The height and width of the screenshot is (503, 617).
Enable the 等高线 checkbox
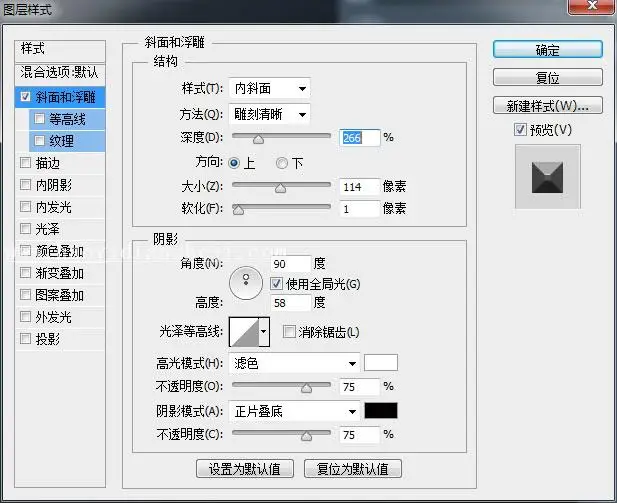[x=39, y=118]
